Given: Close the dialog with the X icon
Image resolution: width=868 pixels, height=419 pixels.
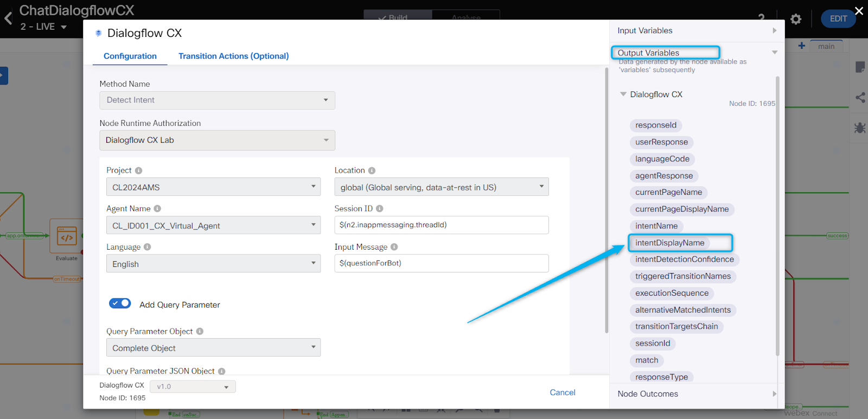Looking at the screenshot, I should point(859,11).
